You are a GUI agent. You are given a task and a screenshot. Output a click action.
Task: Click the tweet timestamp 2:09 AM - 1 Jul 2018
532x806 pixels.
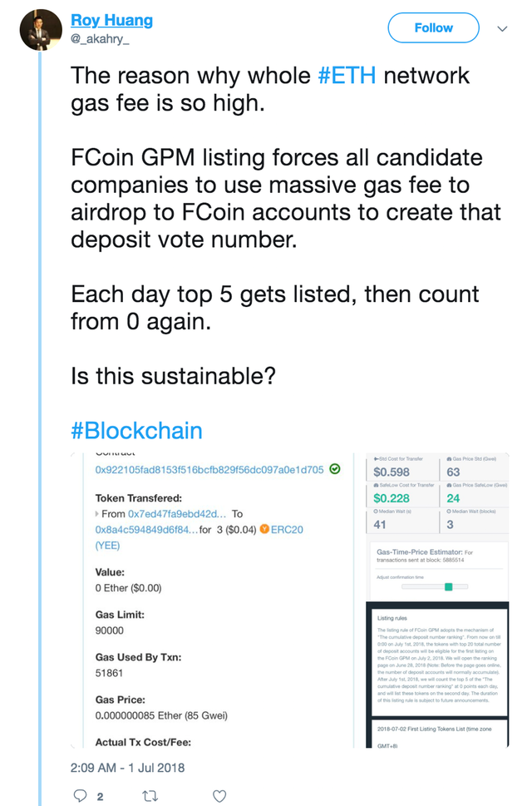[127, 767]
